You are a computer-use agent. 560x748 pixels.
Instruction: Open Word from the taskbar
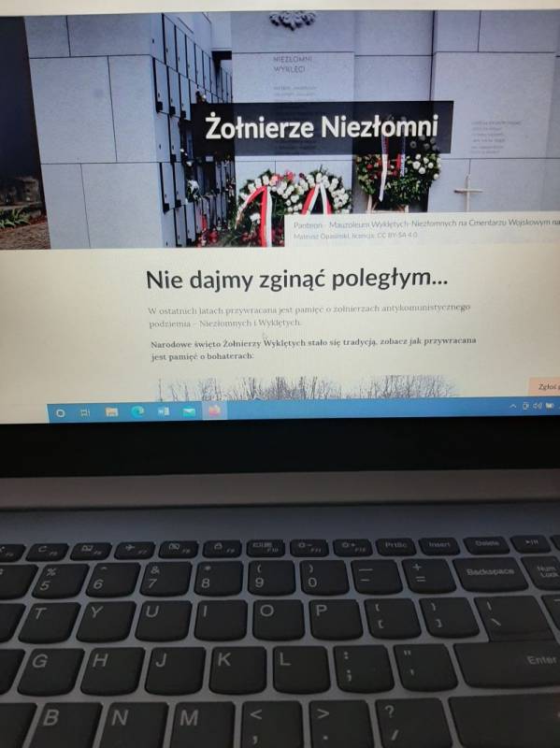coord(163,411)
